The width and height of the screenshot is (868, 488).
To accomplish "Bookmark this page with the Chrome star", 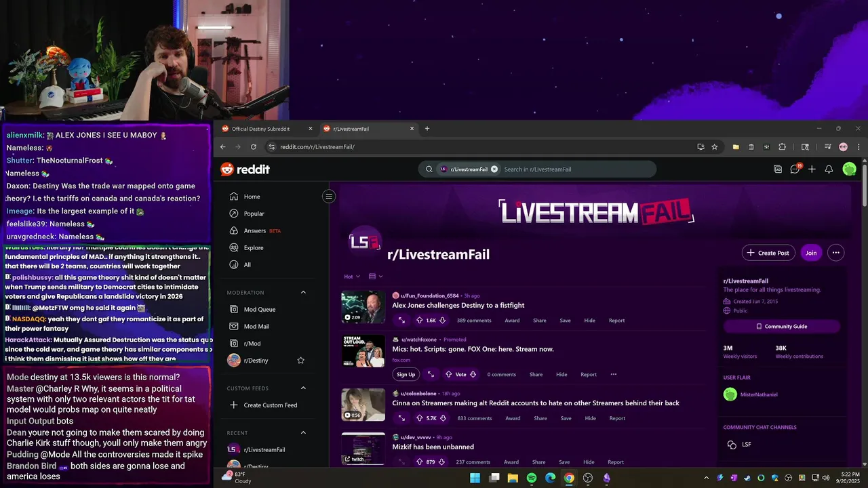I will [714, 146].
